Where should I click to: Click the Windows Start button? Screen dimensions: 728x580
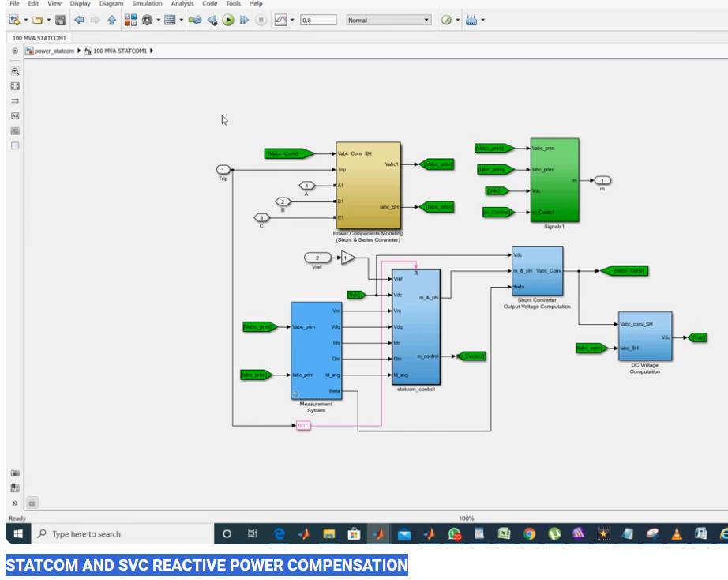click(18, 534)
